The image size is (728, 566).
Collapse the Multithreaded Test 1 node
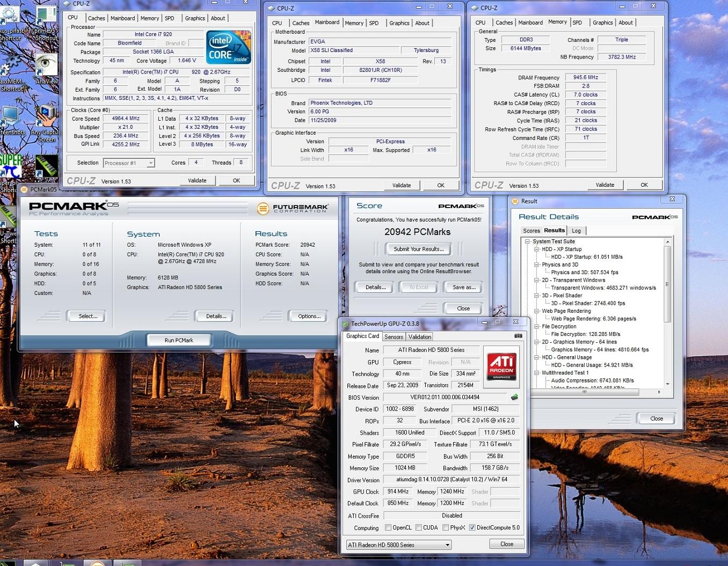click(x=536, y=372)
